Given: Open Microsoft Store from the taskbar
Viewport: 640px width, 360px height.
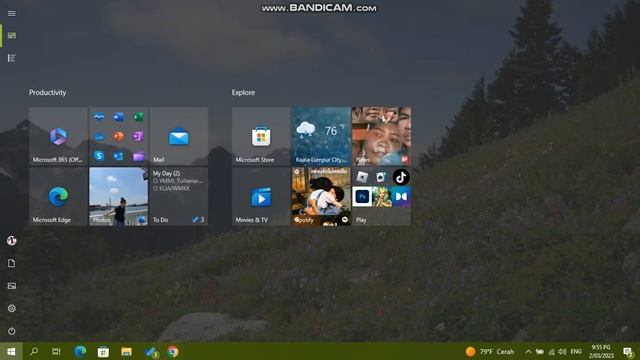Looking at the screenshot, I should pos(103,351).
